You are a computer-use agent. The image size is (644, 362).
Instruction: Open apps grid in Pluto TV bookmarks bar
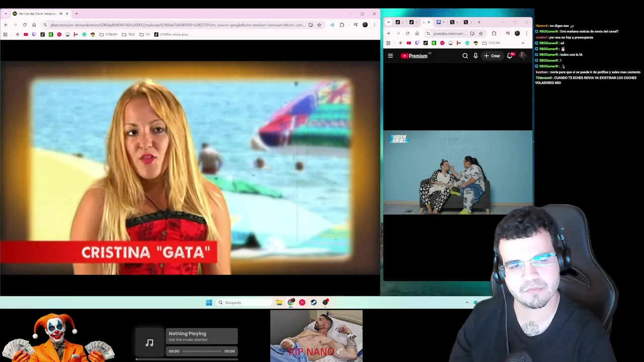[x=5, y=34]
